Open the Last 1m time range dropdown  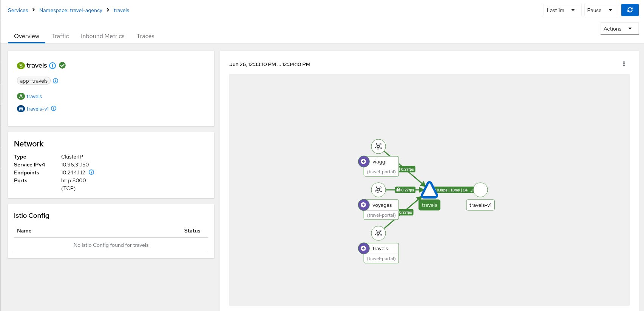tap(562, 10)
